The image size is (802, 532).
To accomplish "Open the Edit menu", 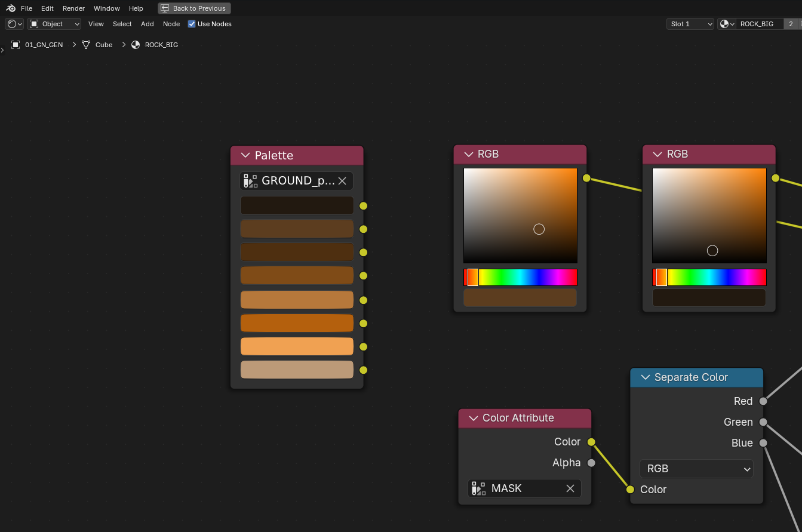I will click(47, 8).
